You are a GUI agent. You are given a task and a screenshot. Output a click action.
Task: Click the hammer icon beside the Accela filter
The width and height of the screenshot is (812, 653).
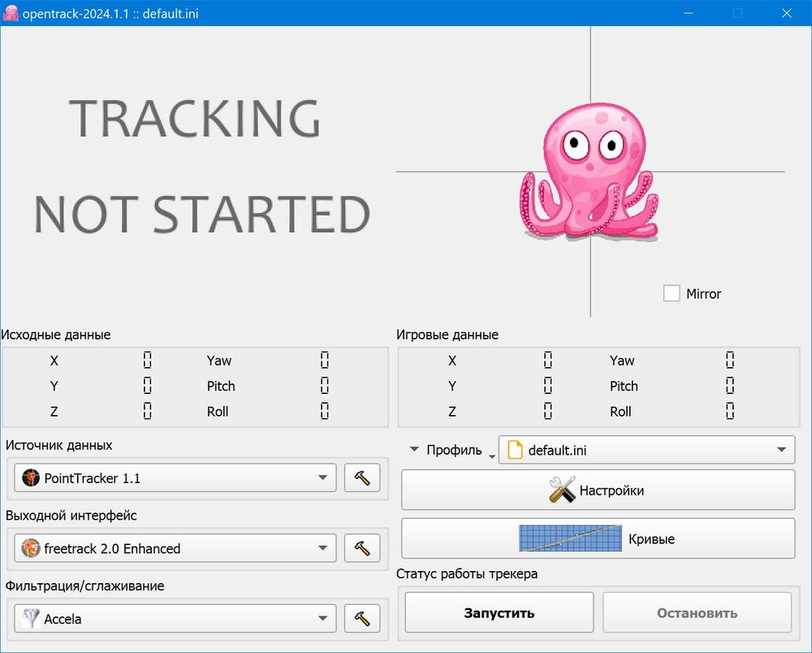pyautogui.click(x=361, y=618)
